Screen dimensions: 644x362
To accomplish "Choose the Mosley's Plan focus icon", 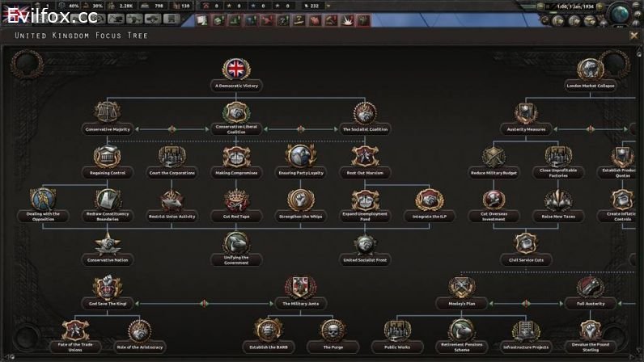I will 462,288.
